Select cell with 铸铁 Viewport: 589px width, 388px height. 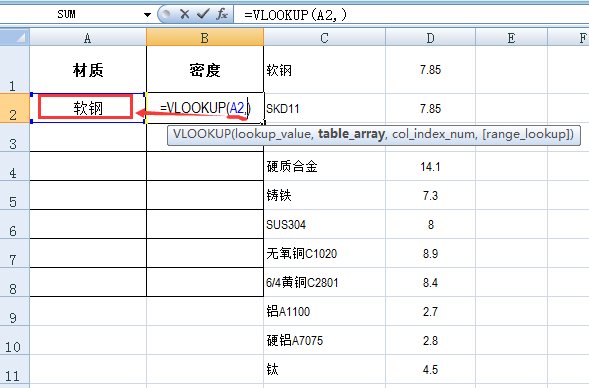(x=325, y=195)
